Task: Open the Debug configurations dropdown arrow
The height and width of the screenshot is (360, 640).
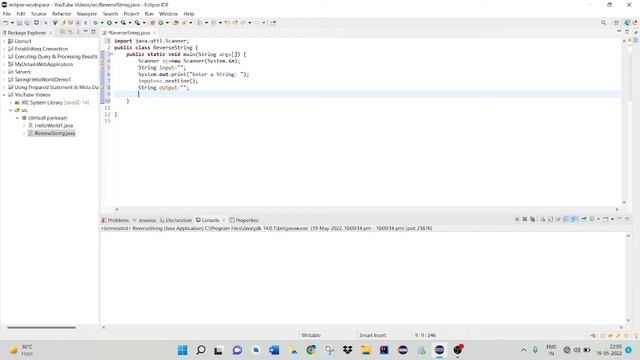Action: pos(102,23)
